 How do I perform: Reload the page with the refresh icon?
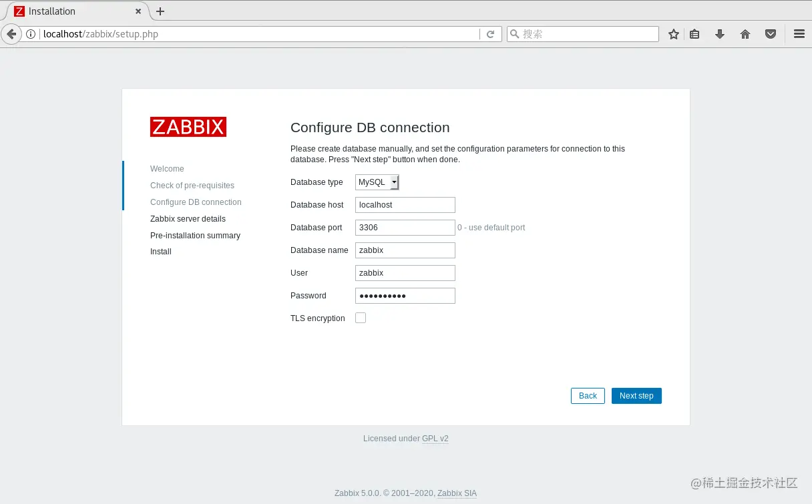click(490, 34)
